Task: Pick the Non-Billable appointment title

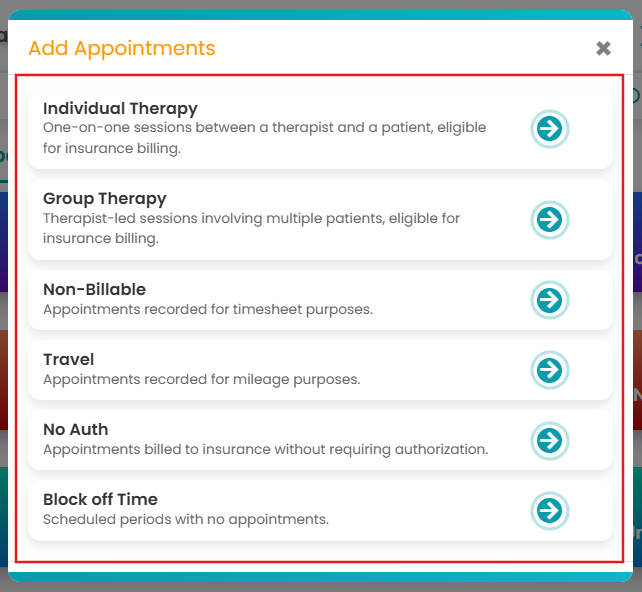Action: pyautogui.click(x=94, y=289)
